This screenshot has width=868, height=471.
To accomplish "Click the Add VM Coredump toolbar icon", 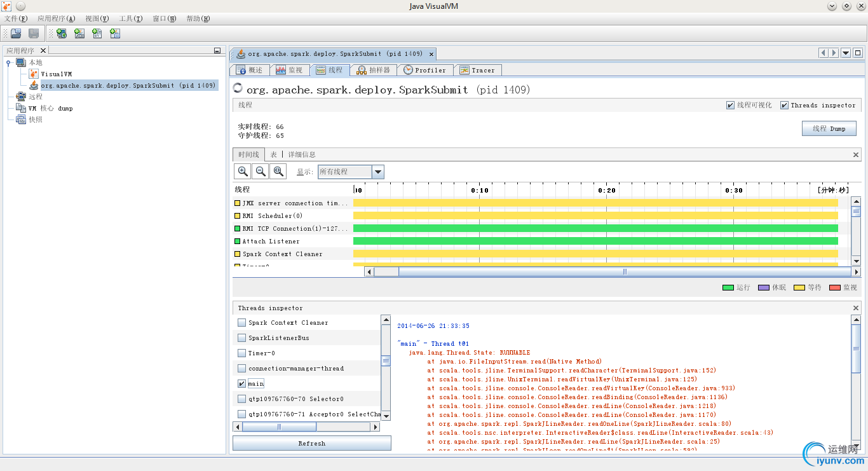I will (97, 34).
